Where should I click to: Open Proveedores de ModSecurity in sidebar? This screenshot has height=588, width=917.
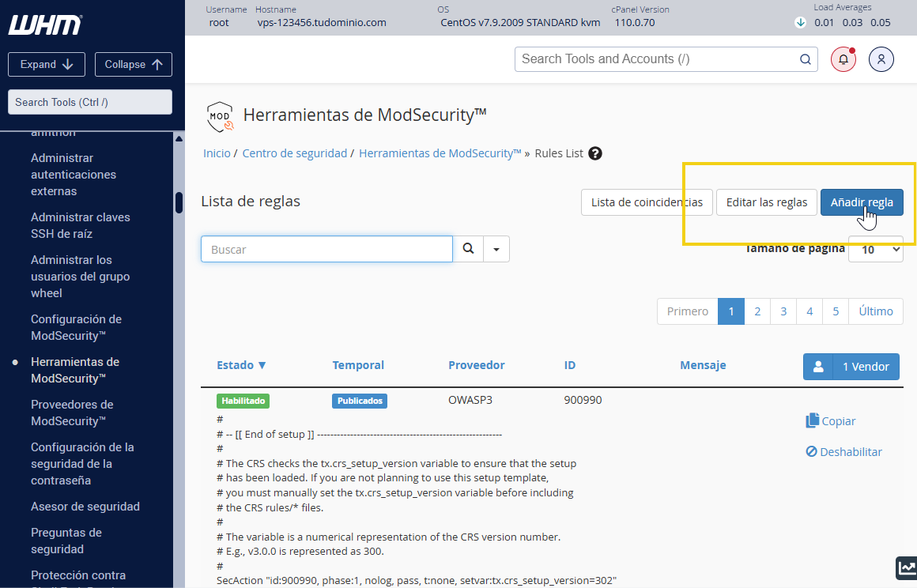[x=73, y=413]
